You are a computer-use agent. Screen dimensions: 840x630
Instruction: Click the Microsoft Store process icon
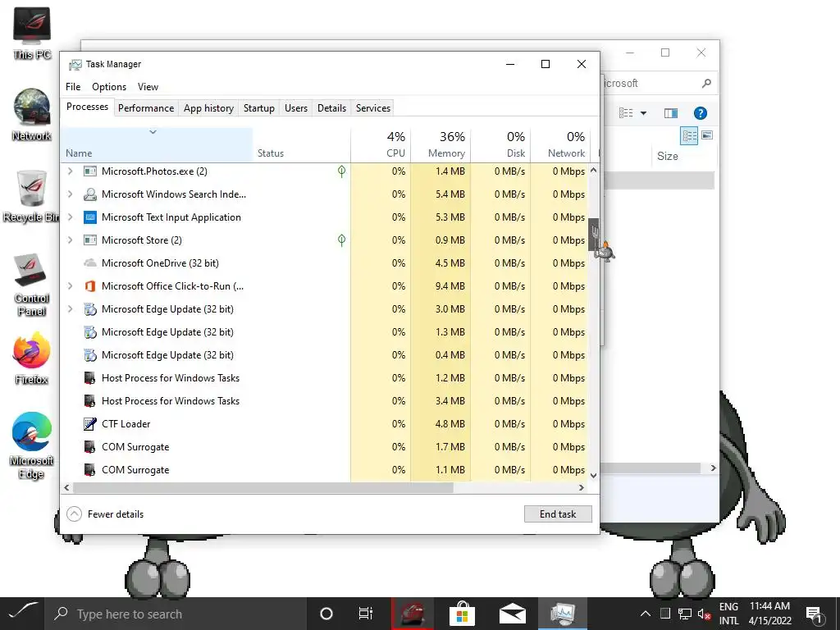pos(90,240)
